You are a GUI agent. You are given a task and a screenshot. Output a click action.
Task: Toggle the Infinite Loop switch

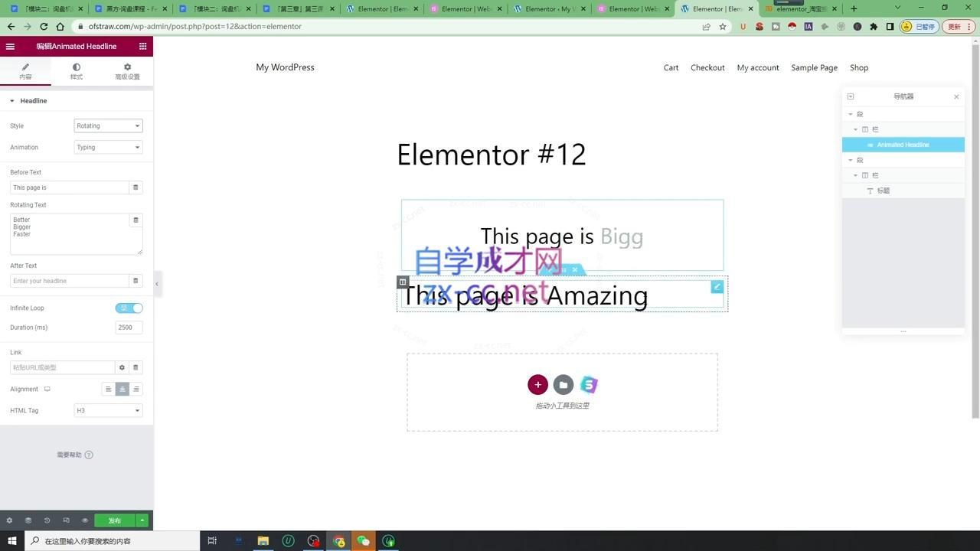pyautogui.click(x=129, y=308)
